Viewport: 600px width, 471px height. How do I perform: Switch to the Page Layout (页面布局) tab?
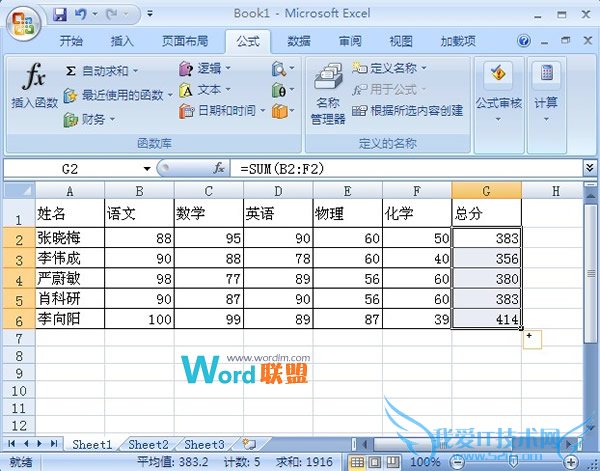point(185,41)
